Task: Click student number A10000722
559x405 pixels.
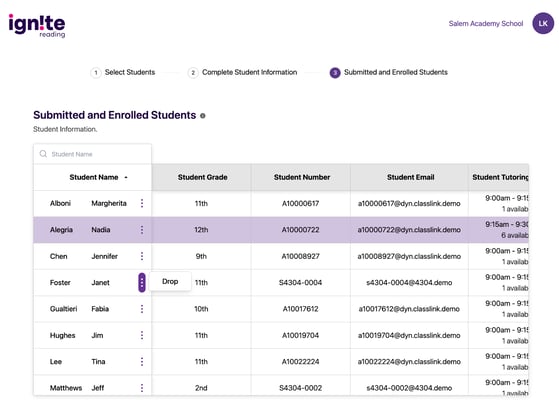Action: [301, 230]
